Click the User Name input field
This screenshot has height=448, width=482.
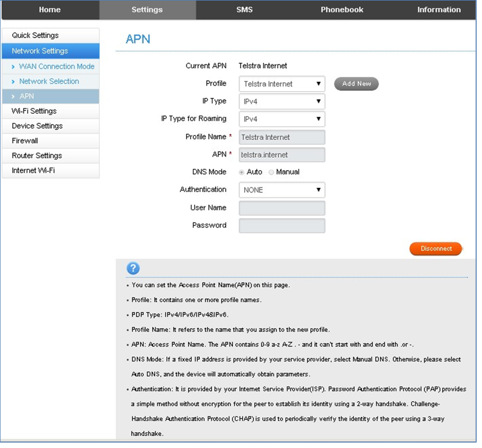pyautogui.click(x=282, y=208)
